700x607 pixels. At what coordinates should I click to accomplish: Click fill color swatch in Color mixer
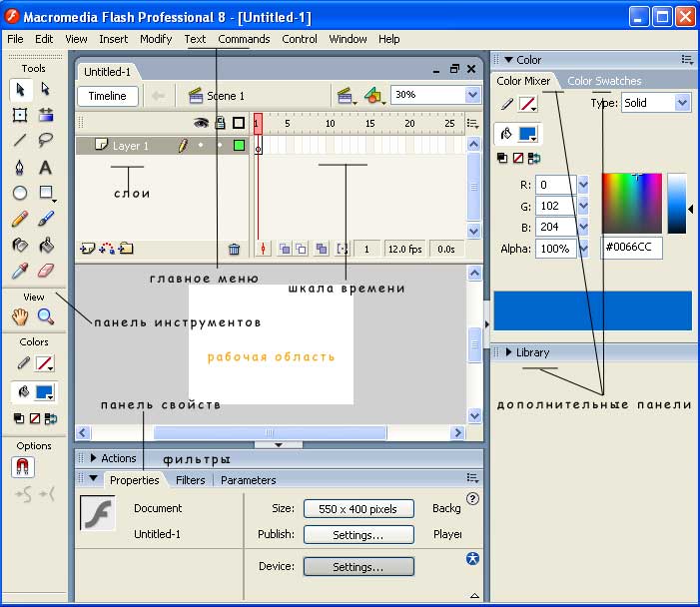coord(528,134)
